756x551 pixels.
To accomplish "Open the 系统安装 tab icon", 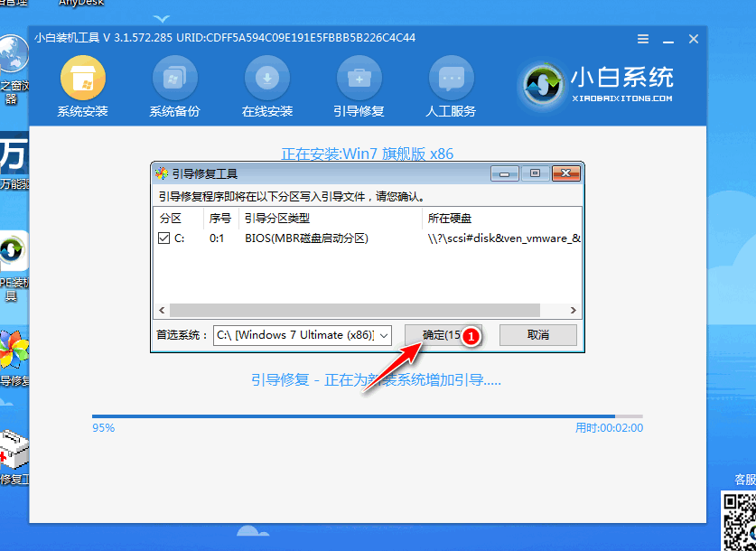I will pyautogui.click(x=82, y=79).
